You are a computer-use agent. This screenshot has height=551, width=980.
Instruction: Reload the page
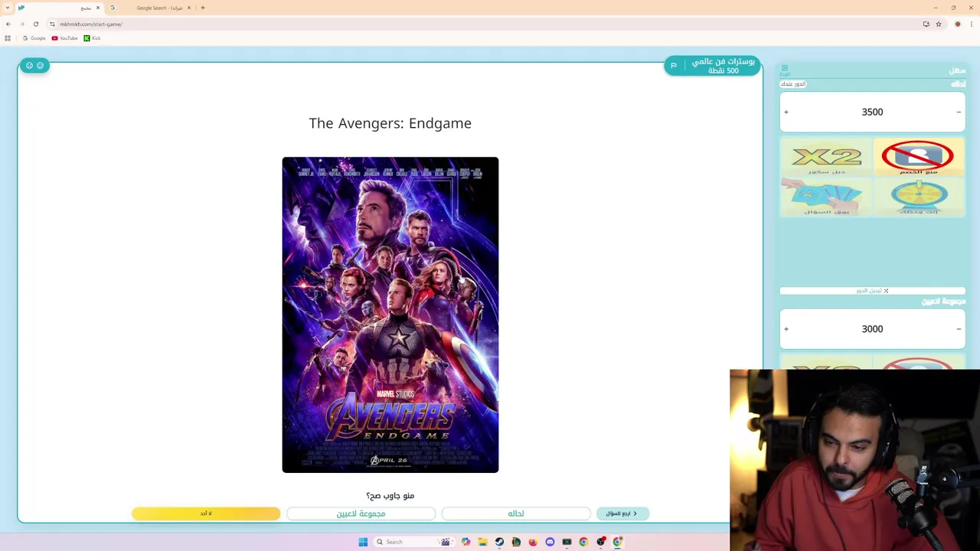coord(36,24)
